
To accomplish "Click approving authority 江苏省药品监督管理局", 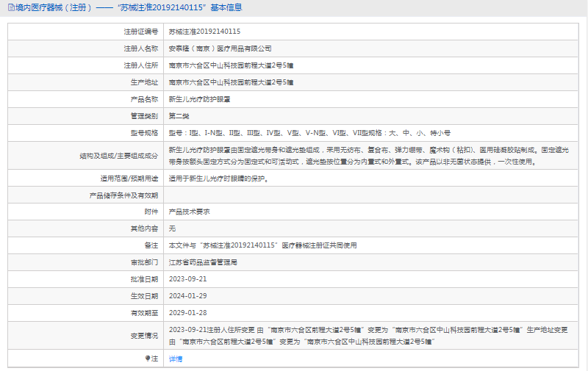I will tap(203, 262).
